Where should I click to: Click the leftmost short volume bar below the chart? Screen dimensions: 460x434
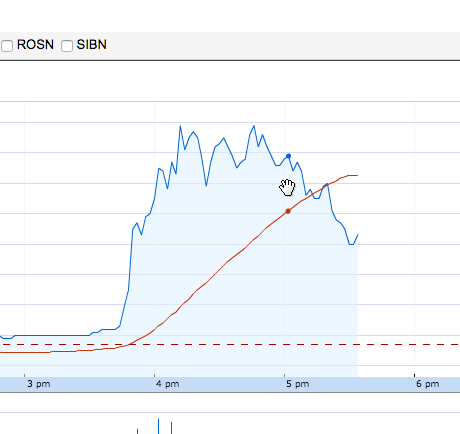[x=137, y=431]
